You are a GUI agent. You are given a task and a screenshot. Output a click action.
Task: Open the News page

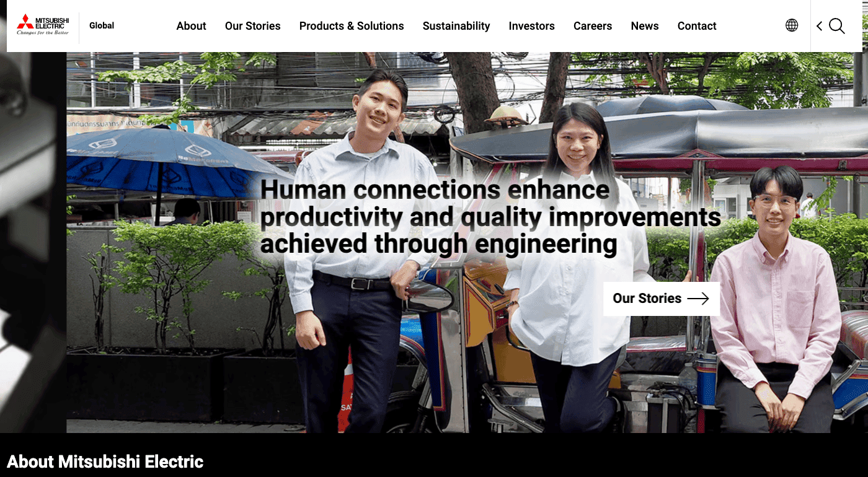click(x=645, y=26)
